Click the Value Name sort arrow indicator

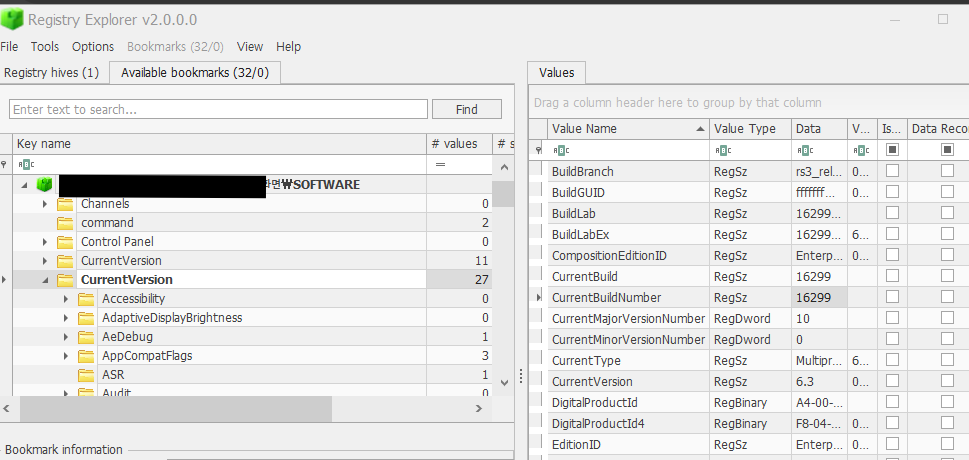tap(700, 129)
